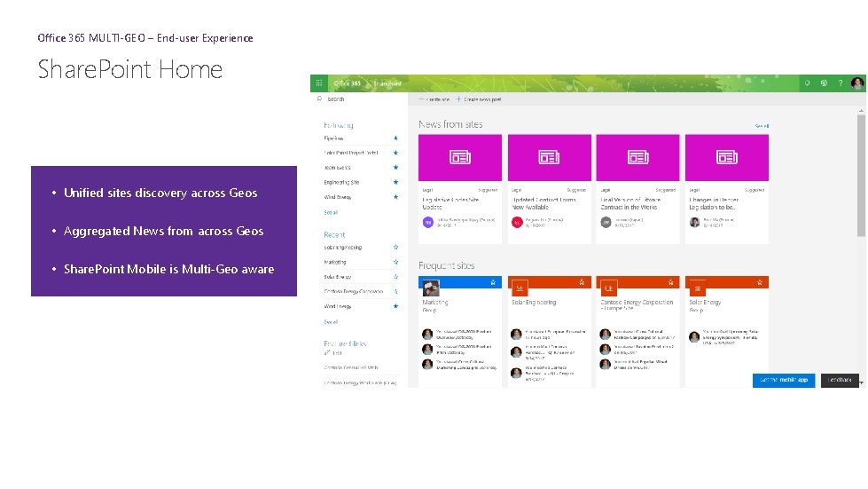Click the plus icon for Create news post
This screenshot has height=489, width=868.
(458, 99)
